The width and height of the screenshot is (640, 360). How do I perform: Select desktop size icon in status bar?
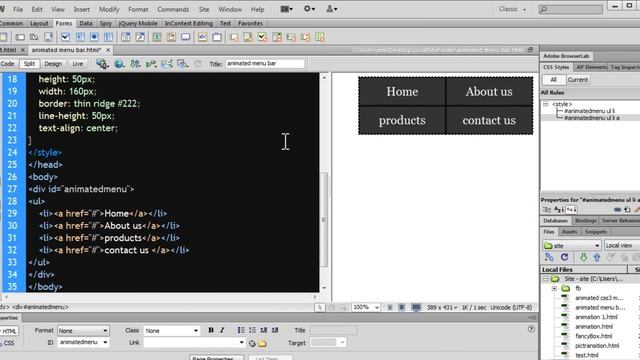[x=416, y=307]
